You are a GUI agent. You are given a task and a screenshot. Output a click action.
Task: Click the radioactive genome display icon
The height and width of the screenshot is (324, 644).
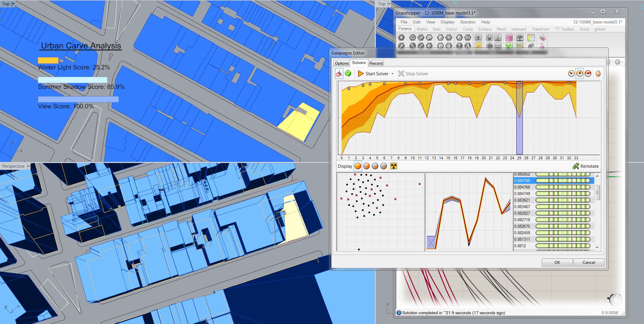[x=393, y=166]
